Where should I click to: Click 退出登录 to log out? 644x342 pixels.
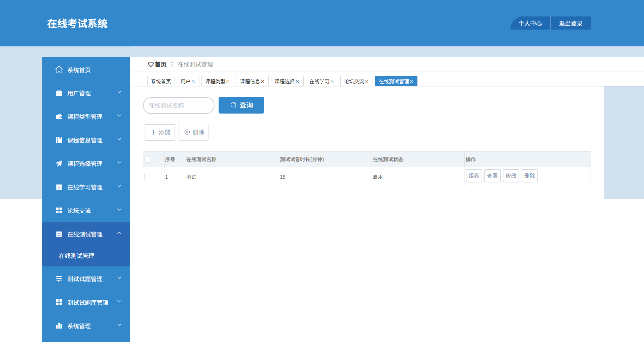point(571,23)
